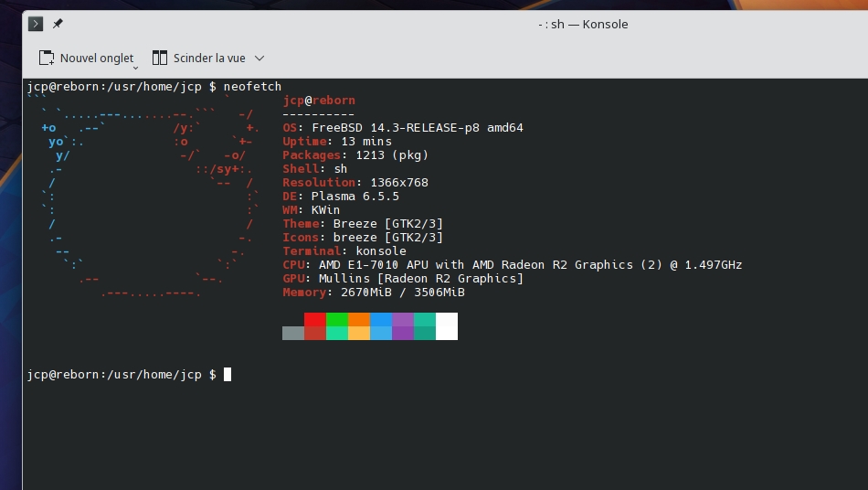The image size is (868, 490).
Task: Click the bottom prompt jcp@reborn:/usr/home/jcp
Action: pyautogui.click(x=114, y=375)
